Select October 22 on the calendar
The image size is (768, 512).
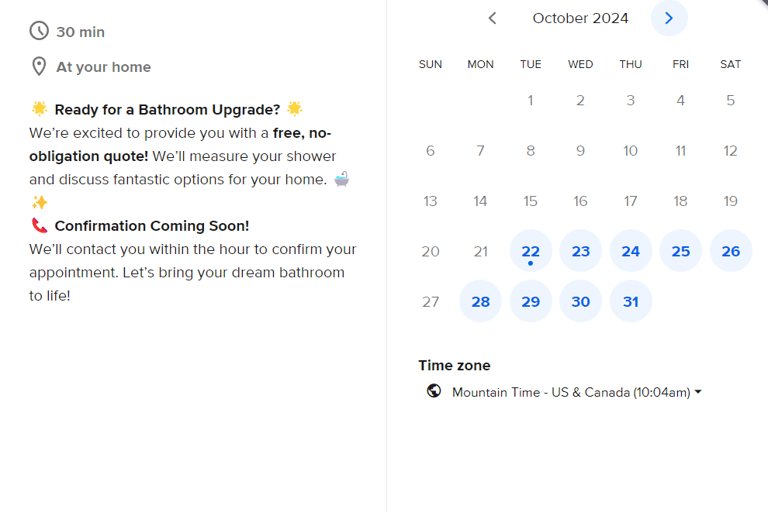(530, 251)
